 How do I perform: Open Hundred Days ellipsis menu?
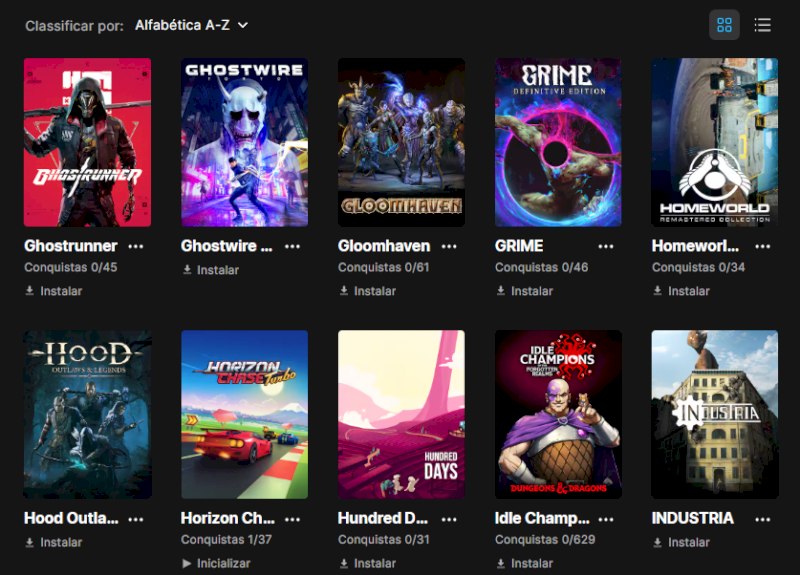[x=449, y=519]
